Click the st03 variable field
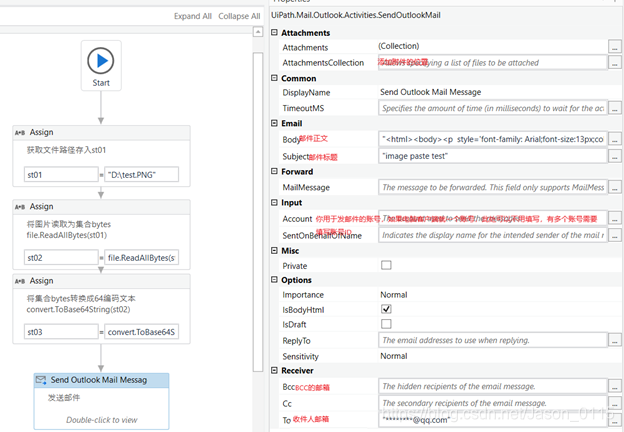Screen dimensions: 624x432 coord(61,332)
